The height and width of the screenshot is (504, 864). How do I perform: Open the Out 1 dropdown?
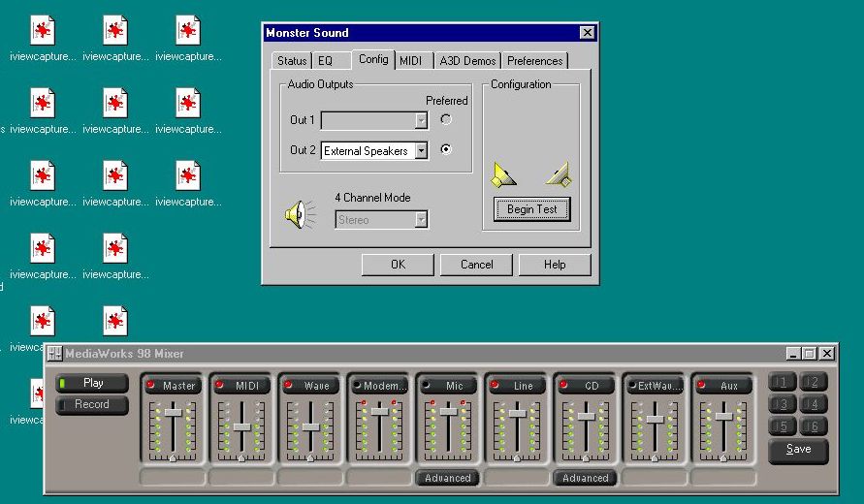click(422, 120)
